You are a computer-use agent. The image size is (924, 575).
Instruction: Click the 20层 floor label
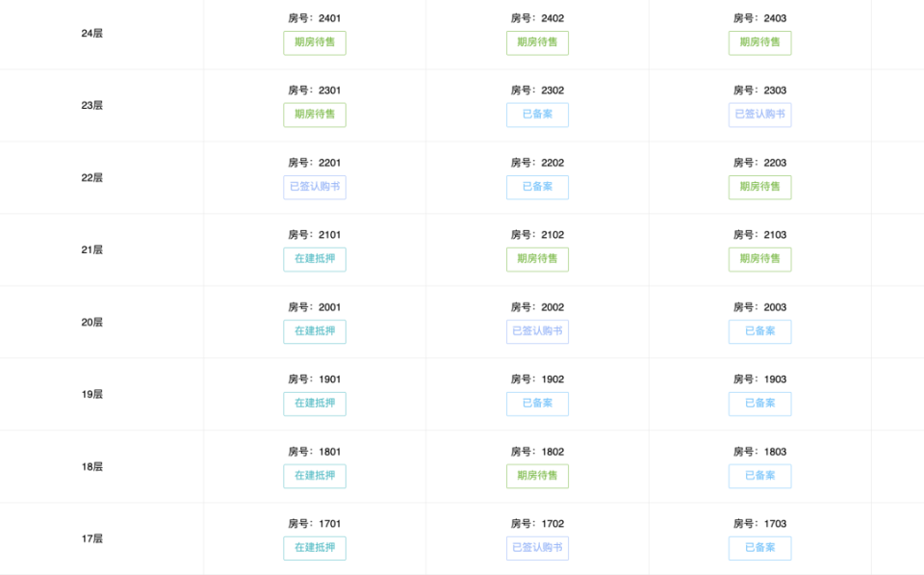point(92,323)
